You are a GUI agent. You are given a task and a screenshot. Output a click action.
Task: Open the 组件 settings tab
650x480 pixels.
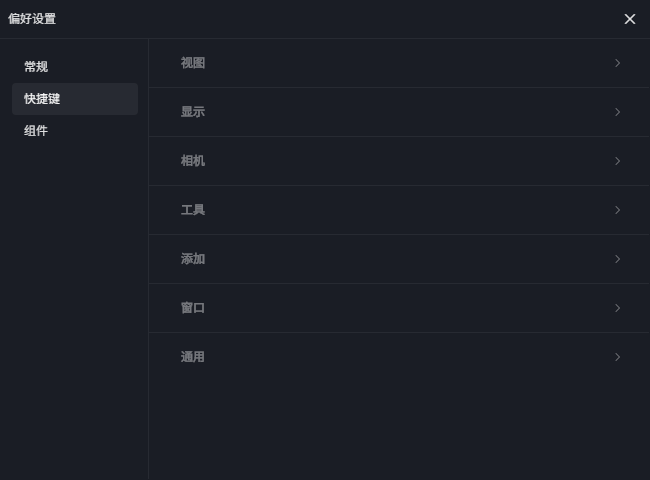coord(36,131)
